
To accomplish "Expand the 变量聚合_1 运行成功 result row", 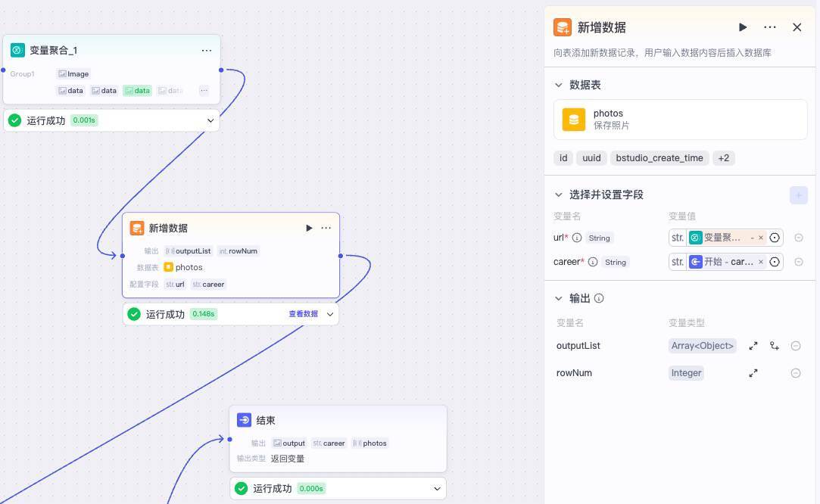I will tap(210, 120).
